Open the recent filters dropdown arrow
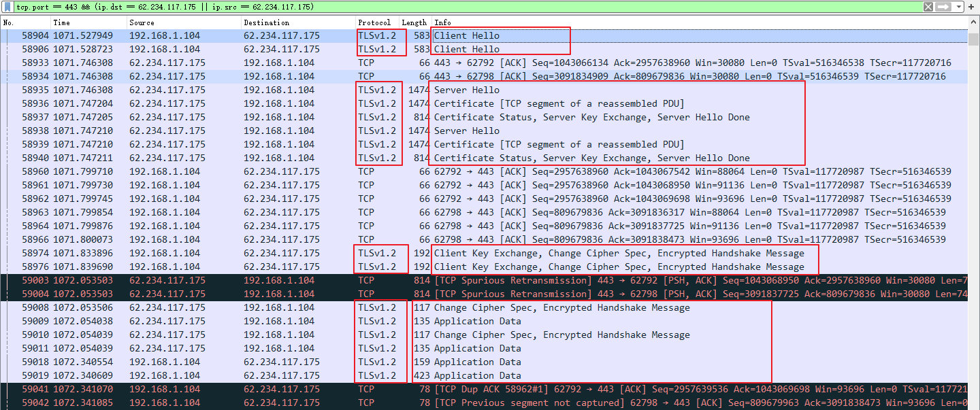The image size is (980, 410). point(959,7)
